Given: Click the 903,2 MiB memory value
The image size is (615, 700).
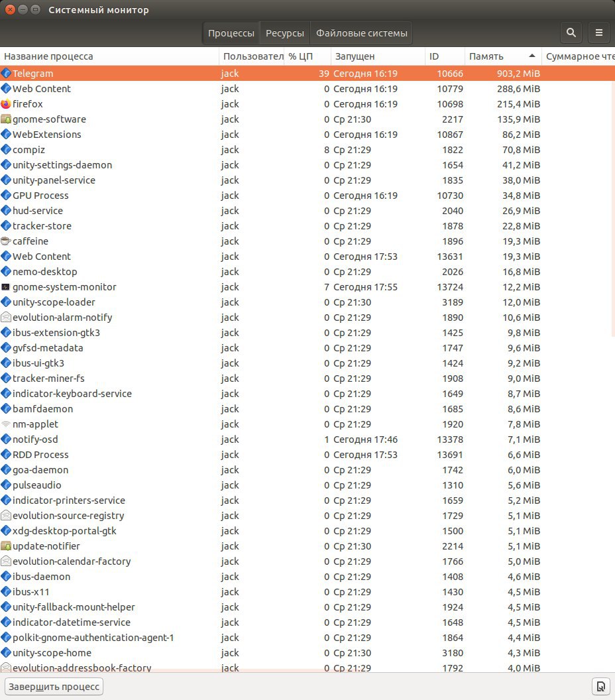Looking at the screenshot, I should pos(519,73).
